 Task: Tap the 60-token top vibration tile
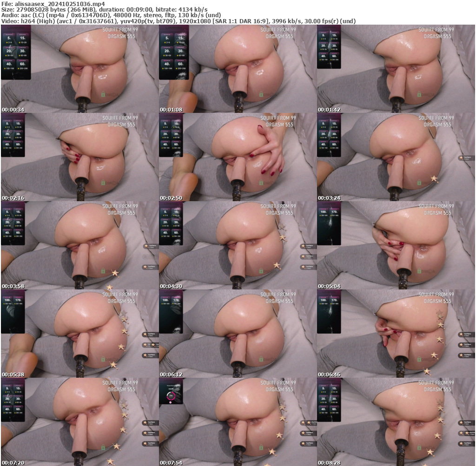point(22,64)
